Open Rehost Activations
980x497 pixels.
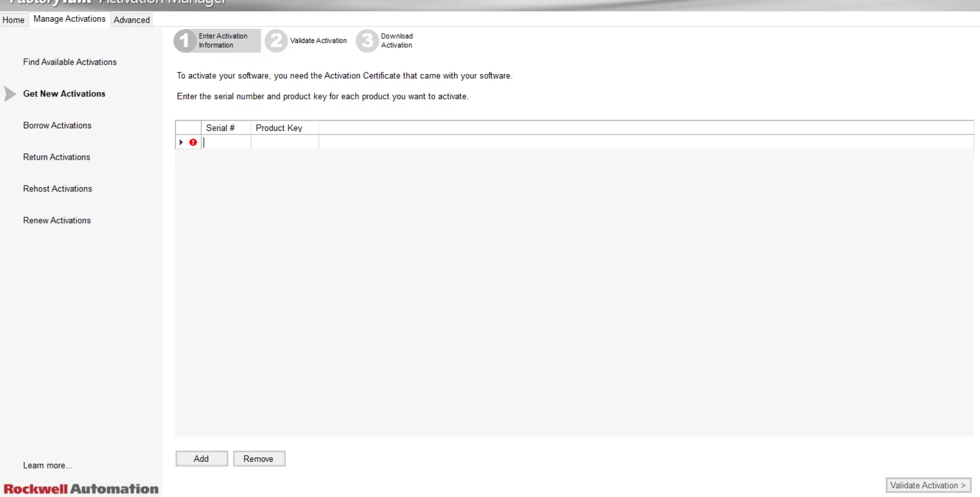tap(57, 189)
